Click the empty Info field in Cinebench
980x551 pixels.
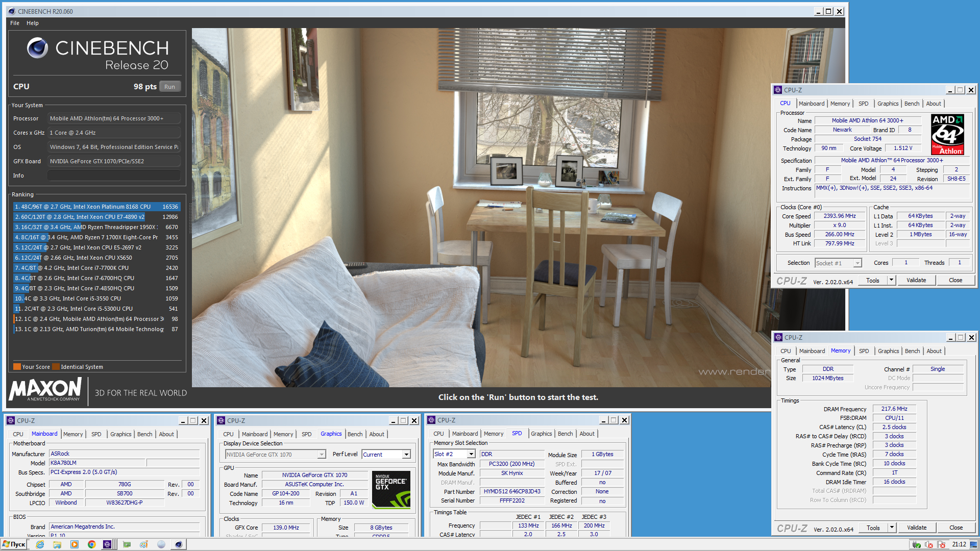click(114, 176)
